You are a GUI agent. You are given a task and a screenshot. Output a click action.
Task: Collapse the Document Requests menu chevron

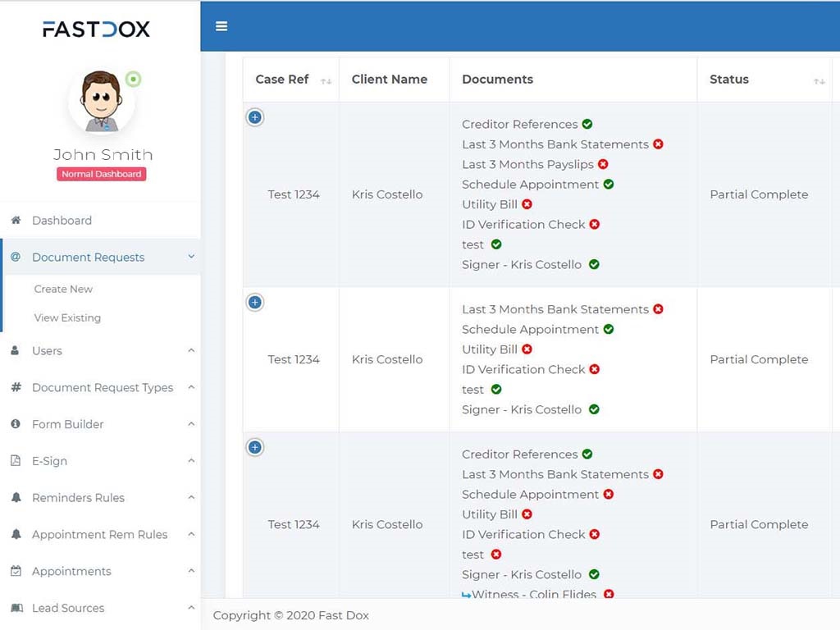tap(191, 257)
